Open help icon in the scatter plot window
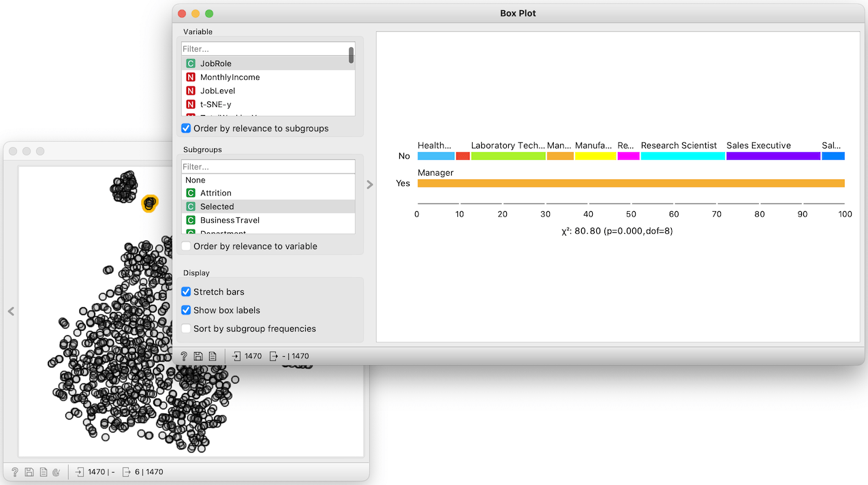This screenshot has height=485, width=868. tap(15, 471)
